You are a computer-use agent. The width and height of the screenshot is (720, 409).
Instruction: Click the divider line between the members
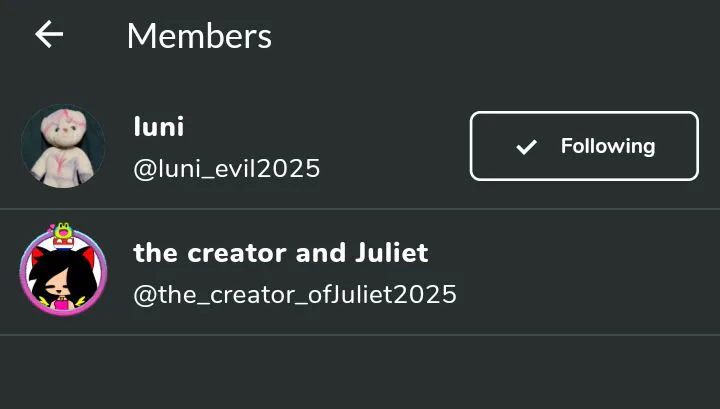coord(360,209)
